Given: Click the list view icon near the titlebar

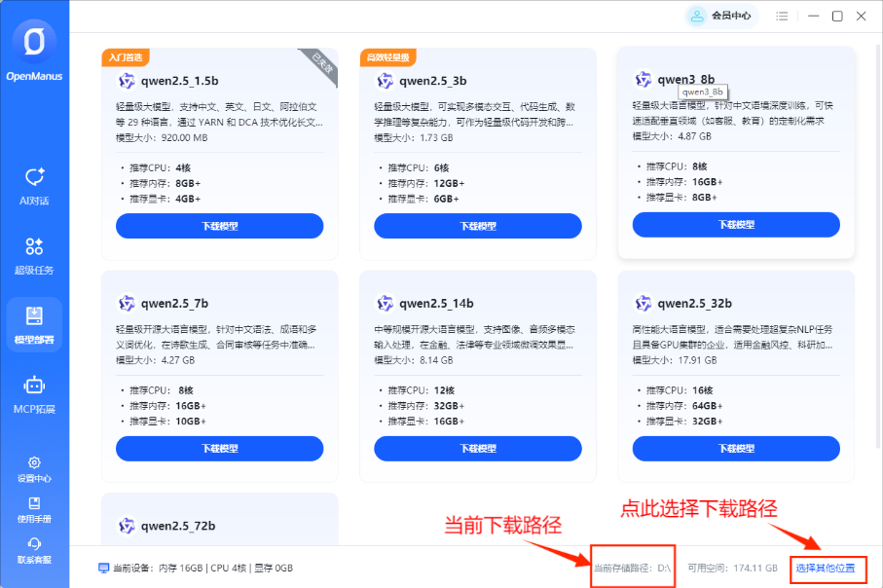Looking at the screenshot, I should point(781,16).
